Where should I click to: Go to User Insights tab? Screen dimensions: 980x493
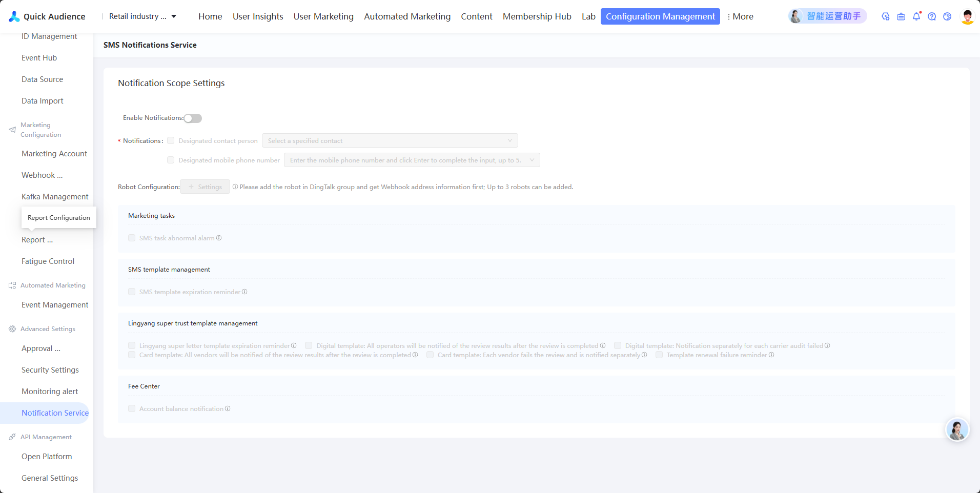click(x=258, y=16)
